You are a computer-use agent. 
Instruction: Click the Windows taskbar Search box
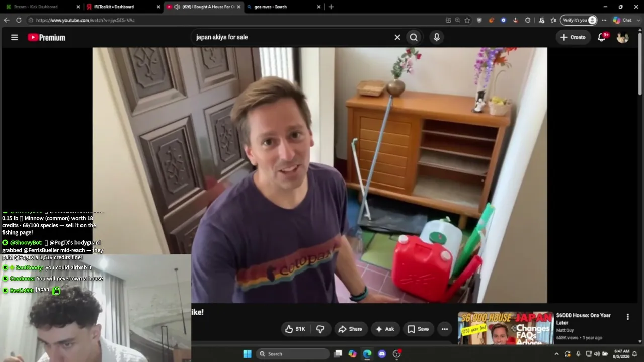coord(293,354)
